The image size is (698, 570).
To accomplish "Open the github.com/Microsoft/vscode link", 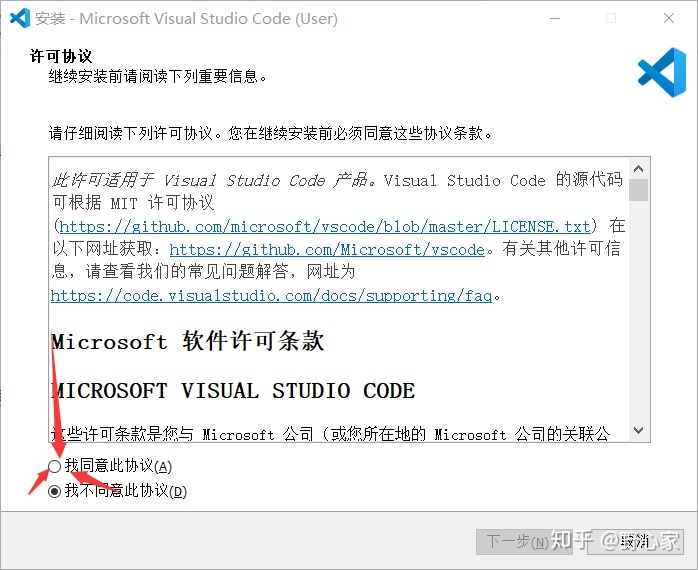I will coord(327,249).
